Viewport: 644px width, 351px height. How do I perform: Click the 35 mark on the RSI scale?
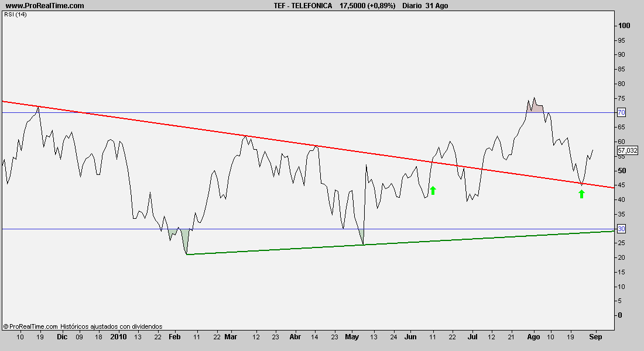[621, 214]
